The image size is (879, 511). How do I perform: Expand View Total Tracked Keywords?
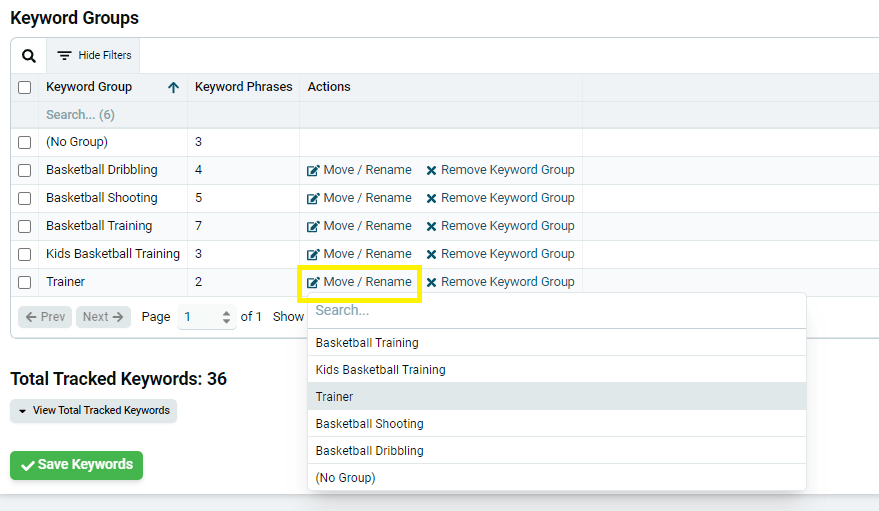[94, 411]
